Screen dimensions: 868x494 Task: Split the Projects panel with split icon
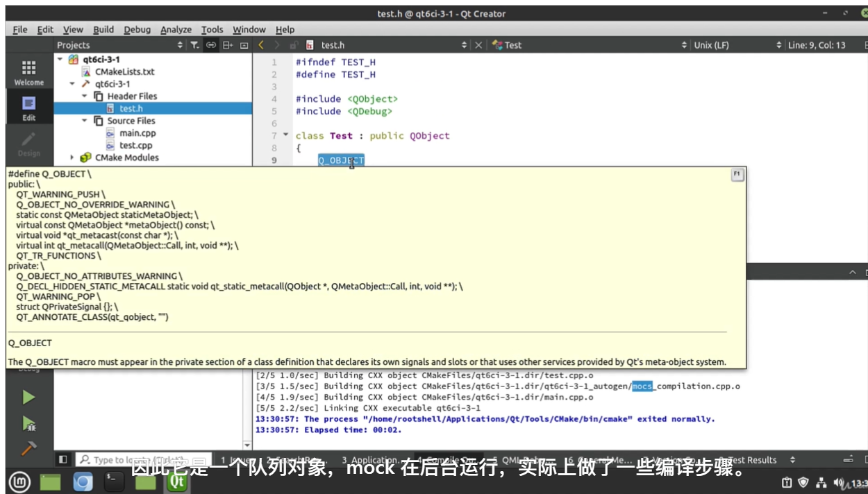point(227,45)
